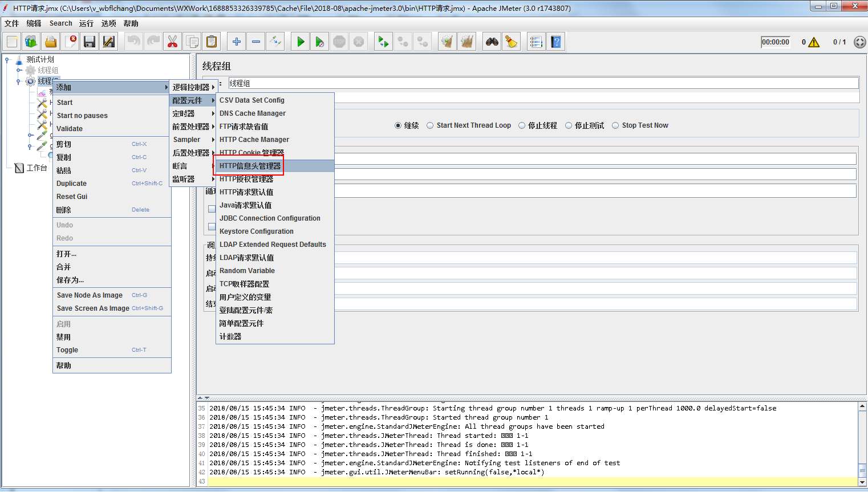
Task: Click the Shutdown round X icon
Action: click(x=359, y=42)
